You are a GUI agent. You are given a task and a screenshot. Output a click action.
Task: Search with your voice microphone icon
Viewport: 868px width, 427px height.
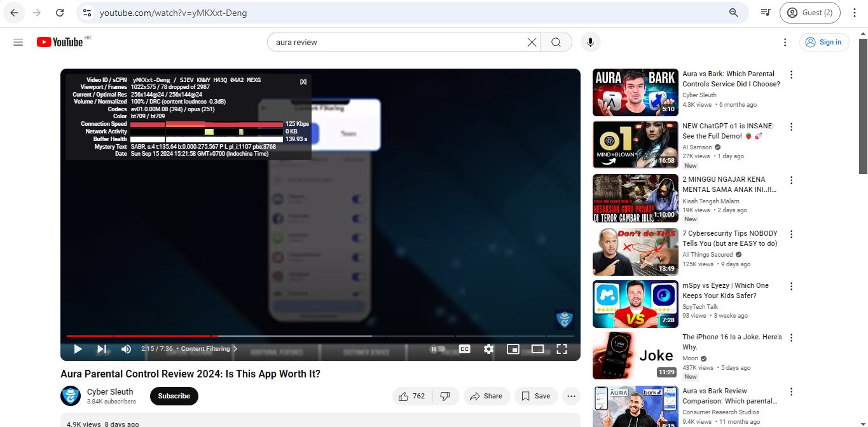point(590,42)
